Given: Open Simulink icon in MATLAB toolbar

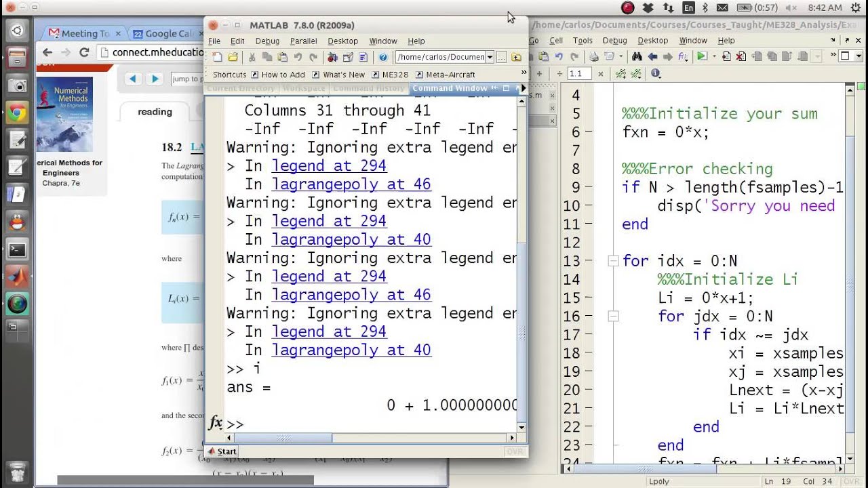Looking at the screenshot, I should click(332, 58).
